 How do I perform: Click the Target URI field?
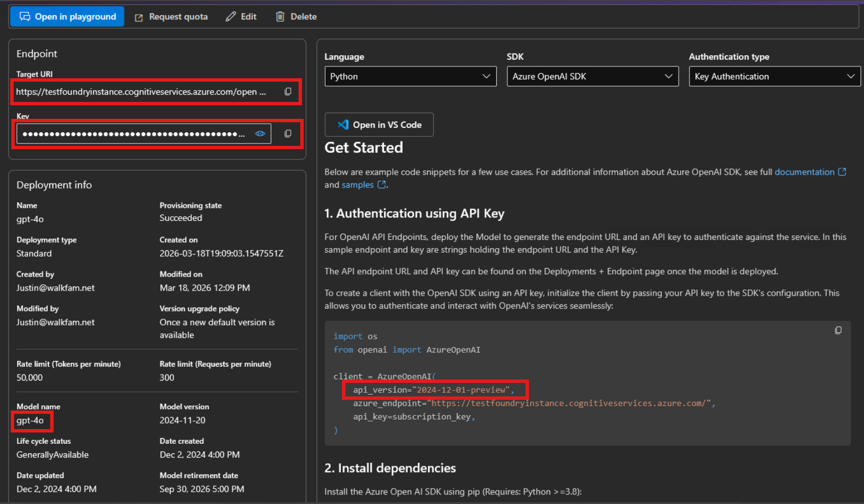click(x=141, y=92)
